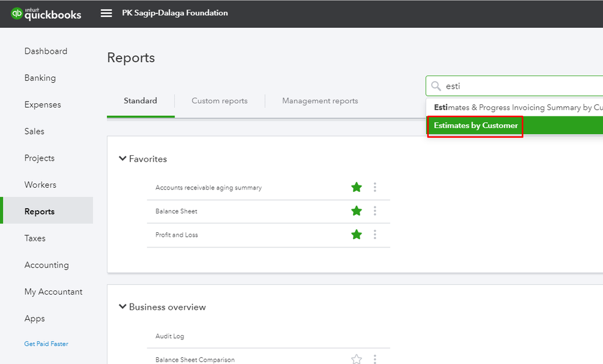Open more options for Balance Sheet

coord(375,211)
